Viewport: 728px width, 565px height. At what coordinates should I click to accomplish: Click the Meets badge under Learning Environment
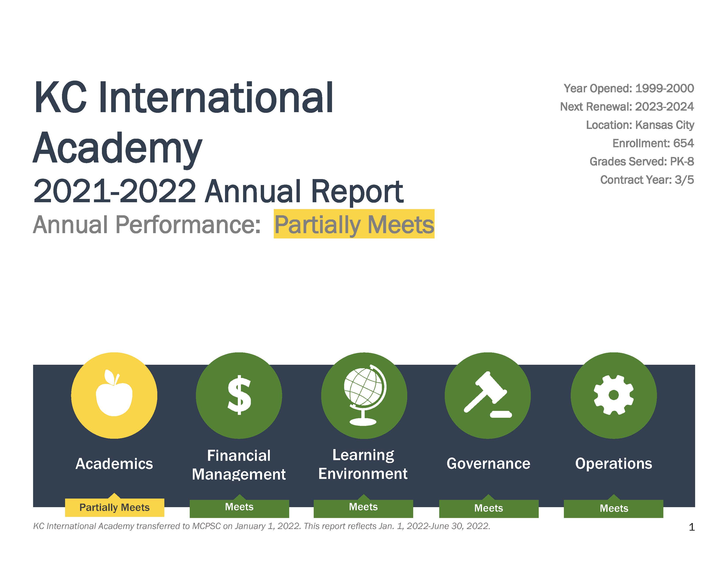tap(363, 507)
